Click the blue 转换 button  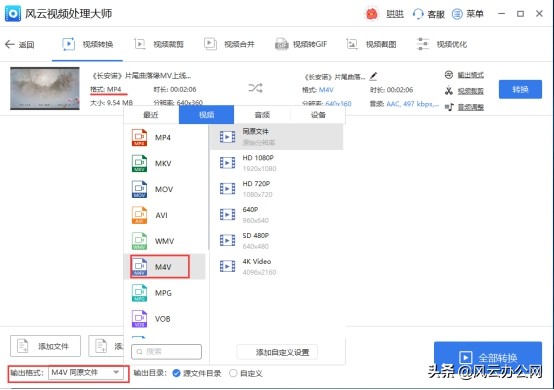click(520, 89)
